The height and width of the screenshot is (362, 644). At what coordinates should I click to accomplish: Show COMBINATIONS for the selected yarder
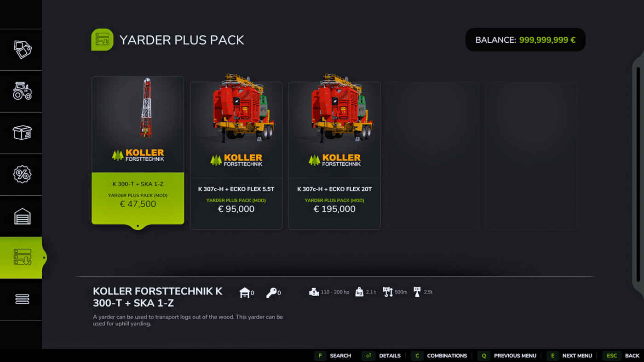tap(439, 356)
